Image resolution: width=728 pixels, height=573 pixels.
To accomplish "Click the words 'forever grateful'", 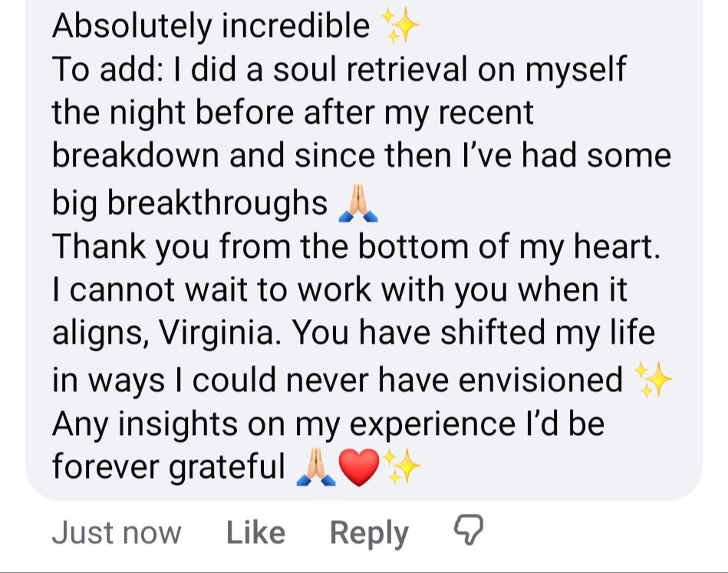I will tap(168, 466).
